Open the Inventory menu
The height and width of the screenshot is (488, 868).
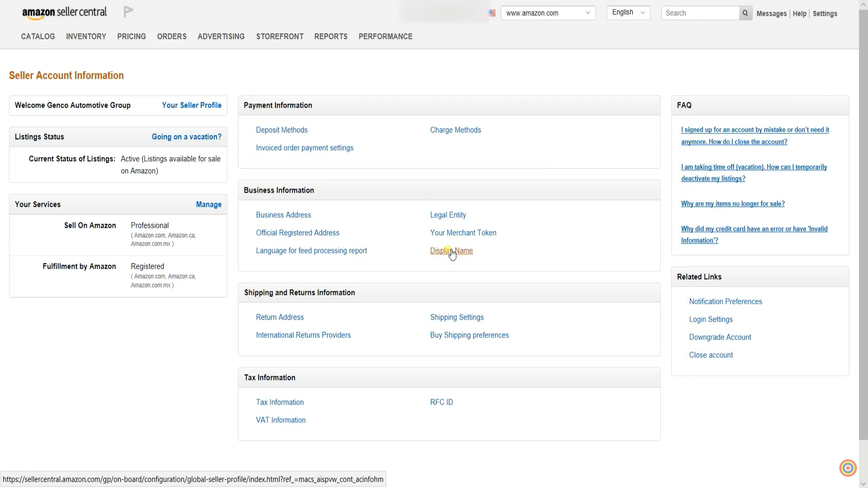point(86,36)
